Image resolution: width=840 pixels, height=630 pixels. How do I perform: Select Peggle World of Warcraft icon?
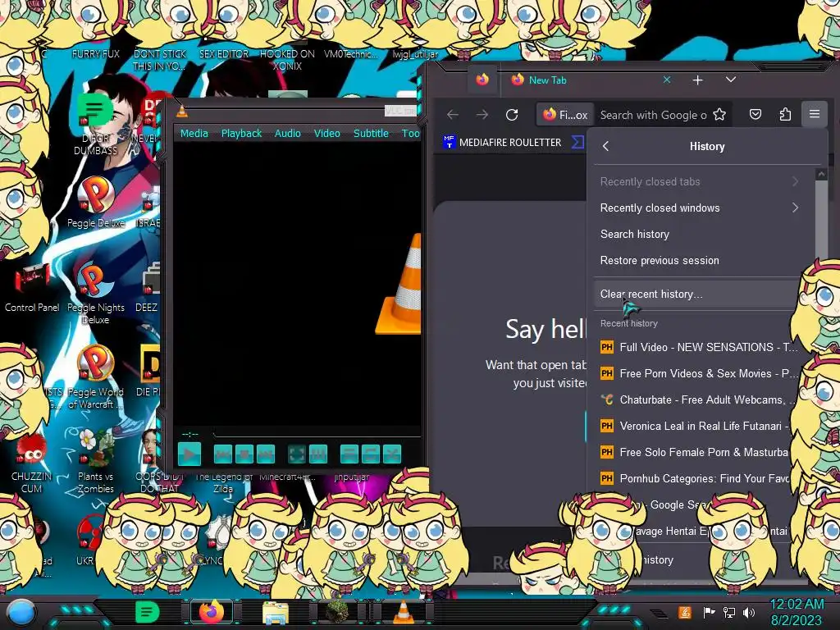click(x=95, y=377)
